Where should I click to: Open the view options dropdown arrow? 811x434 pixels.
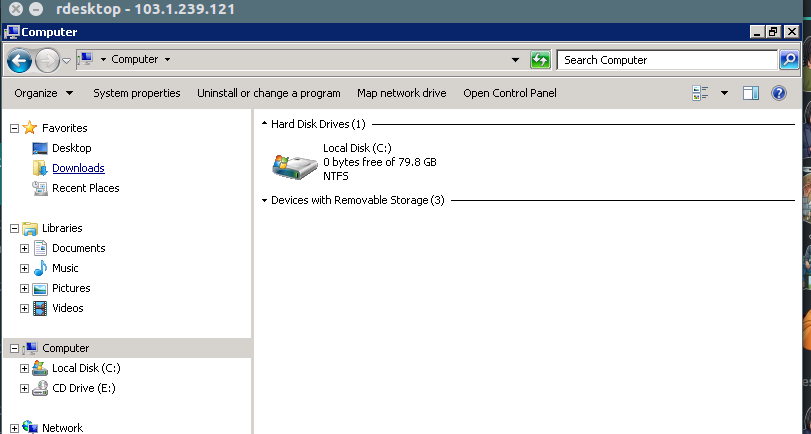(x=724, y=93)
